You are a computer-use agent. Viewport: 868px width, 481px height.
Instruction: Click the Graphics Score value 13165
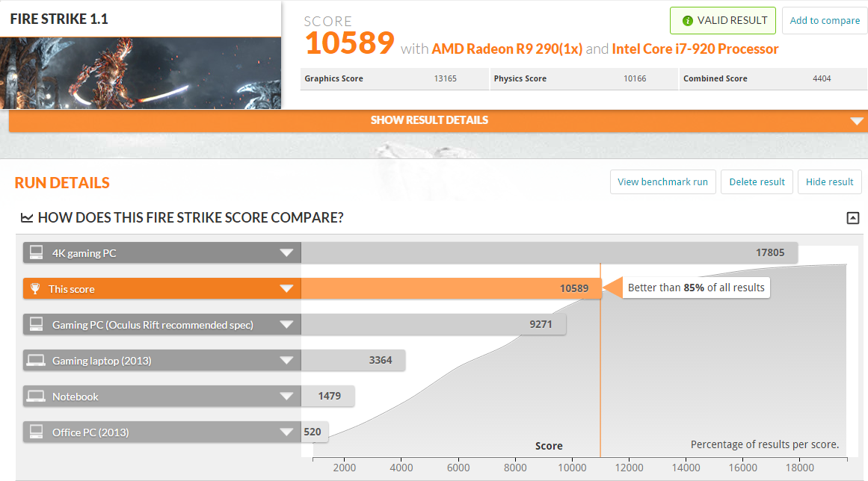(445, 78)
